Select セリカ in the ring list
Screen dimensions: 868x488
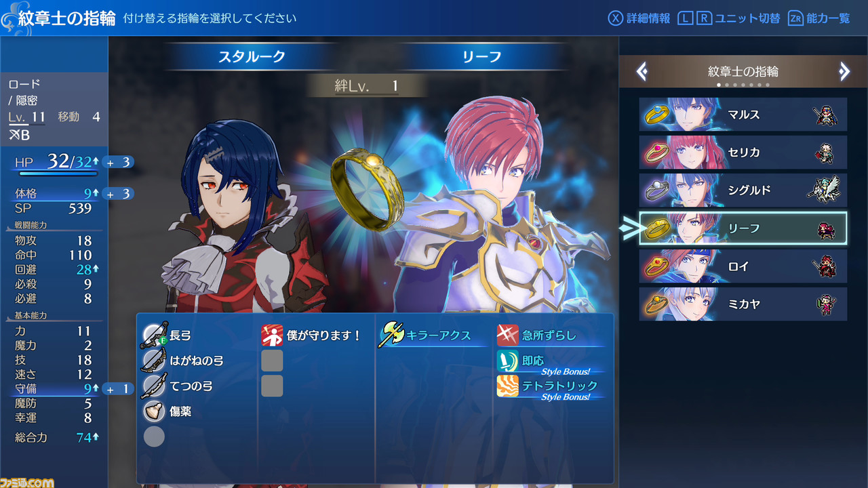pos(743,152)
